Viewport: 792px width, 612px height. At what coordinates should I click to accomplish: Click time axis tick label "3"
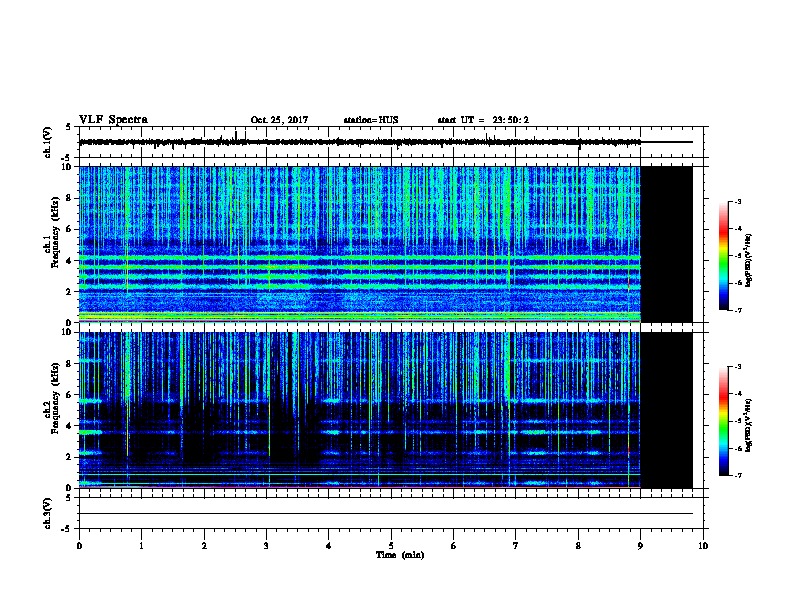coord(266,546)
